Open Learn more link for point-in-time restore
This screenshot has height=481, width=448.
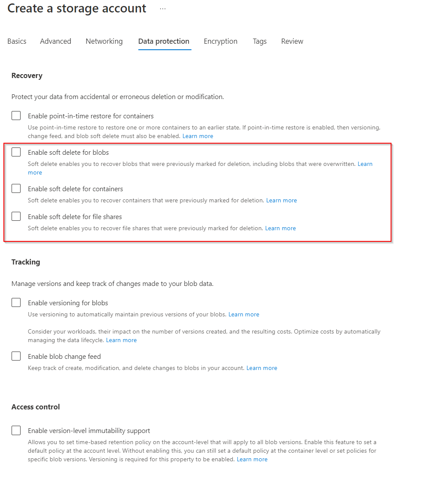tap(198, 136)
